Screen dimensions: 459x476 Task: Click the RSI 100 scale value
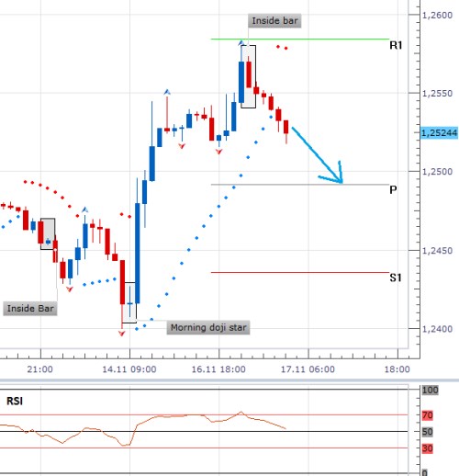430,391
